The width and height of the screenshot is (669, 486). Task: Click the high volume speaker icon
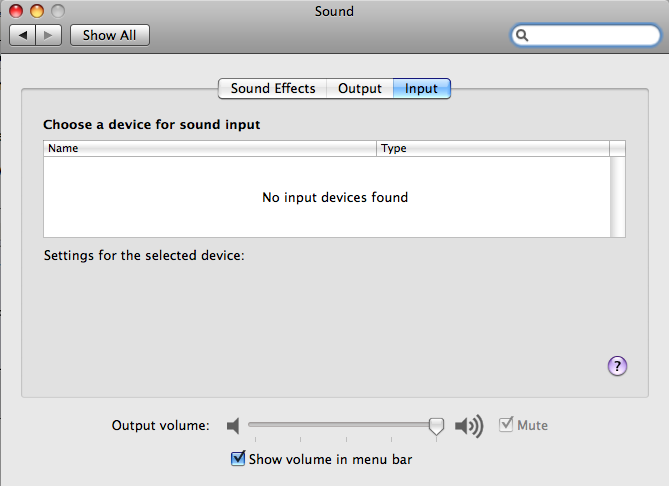(469, 426)
